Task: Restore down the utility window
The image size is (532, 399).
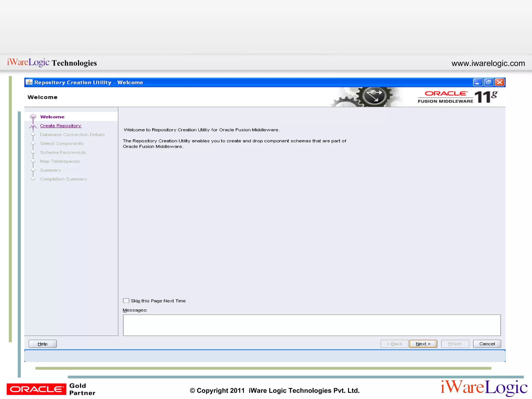Action: tap(488, 82)
